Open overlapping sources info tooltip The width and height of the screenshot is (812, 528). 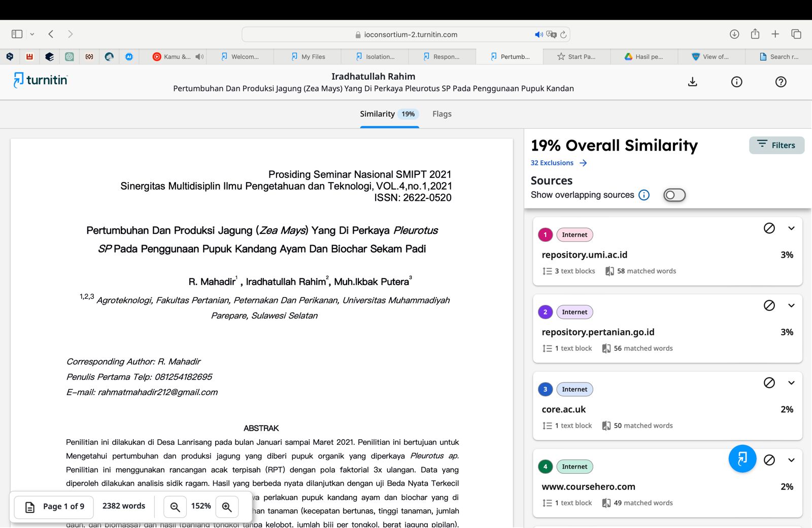[x=644, y=195]
